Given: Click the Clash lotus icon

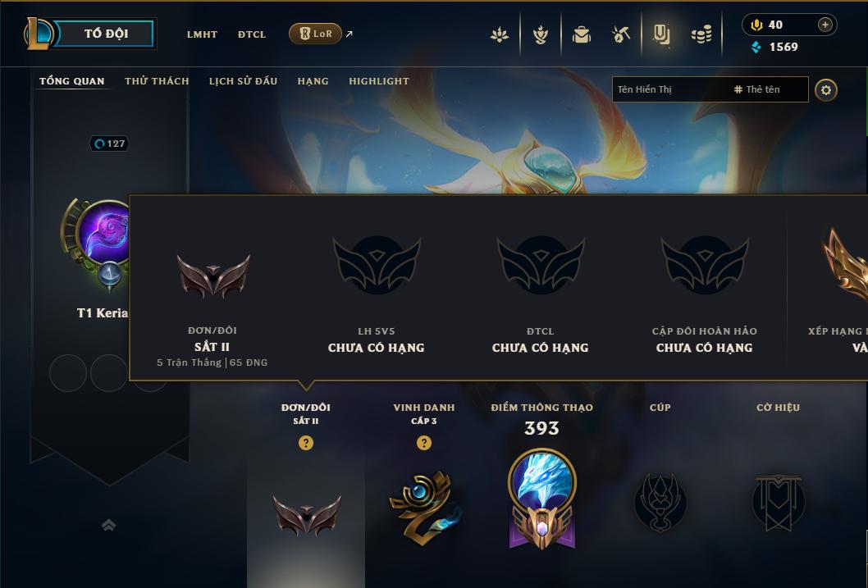Looking at the screenshot, I should [x=500, y=34].
